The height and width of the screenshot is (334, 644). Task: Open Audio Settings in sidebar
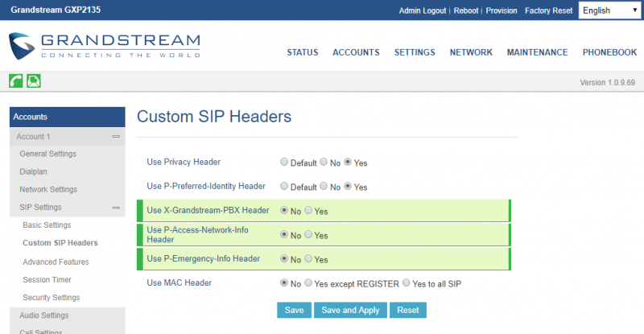tap(44, 315)
